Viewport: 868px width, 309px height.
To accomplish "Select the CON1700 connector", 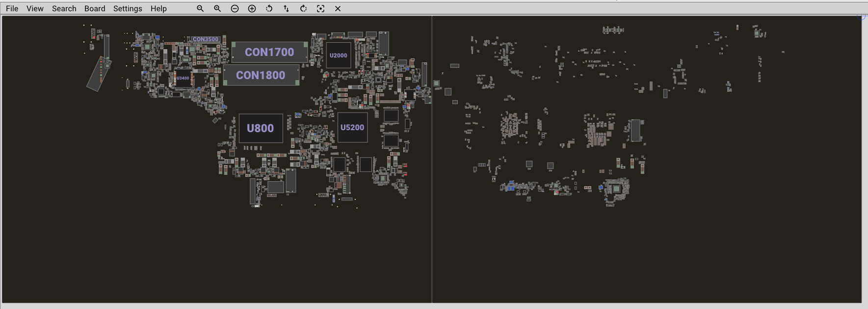I will [269, 52].
